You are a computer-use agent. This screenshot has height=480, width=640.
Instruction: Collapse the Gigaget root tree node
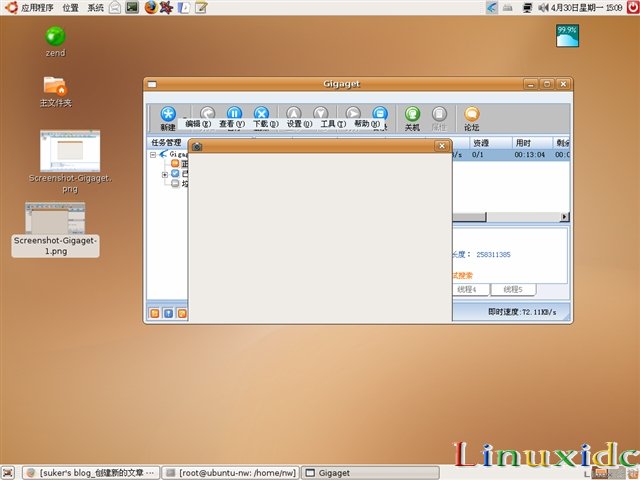[x=153, y=155]
